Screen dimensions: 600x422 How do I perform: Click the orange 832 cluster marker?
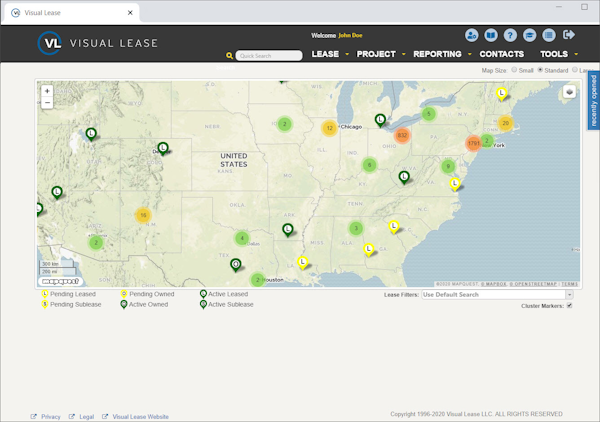pos(402,135)
